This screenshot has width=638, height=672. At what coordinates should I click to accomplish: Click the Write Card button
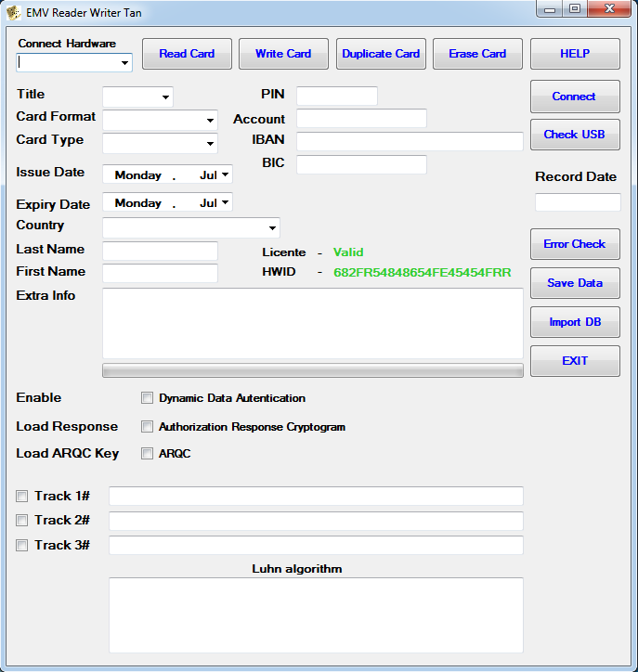[283, 54]
